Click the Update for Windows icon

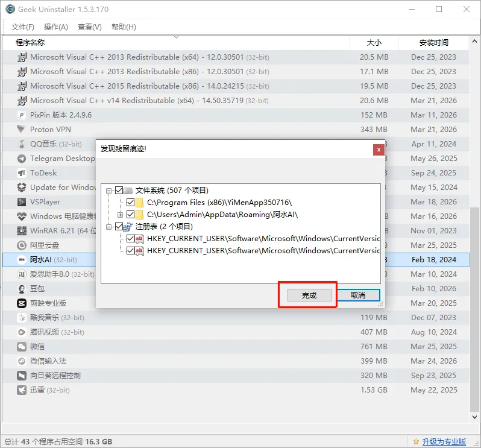22,187
